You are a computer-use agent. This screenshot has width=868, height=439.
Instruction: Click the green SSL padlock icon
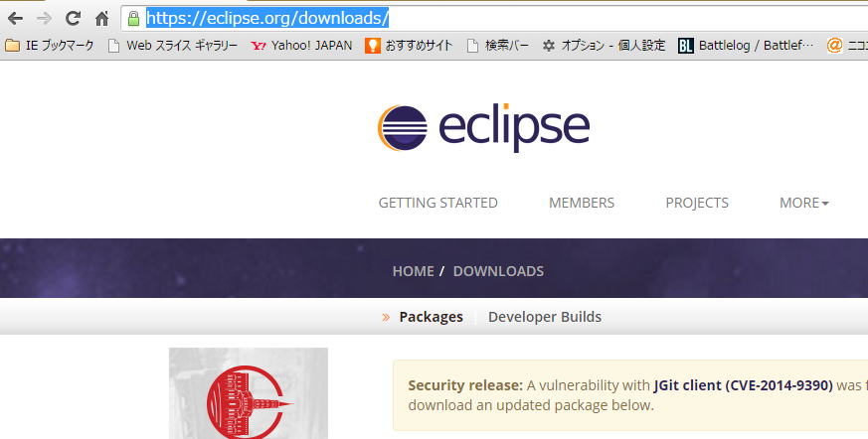[x=133, y=18]
